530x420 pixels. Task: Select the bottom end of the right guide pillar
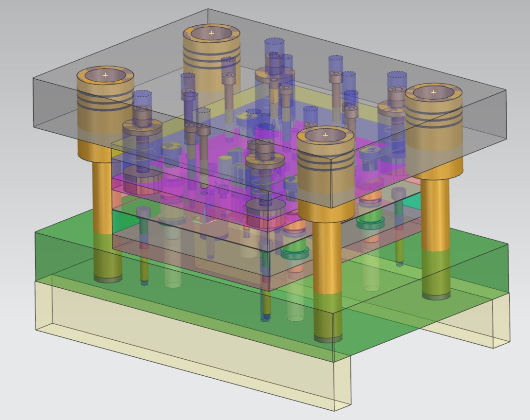[x=436, y=295]
